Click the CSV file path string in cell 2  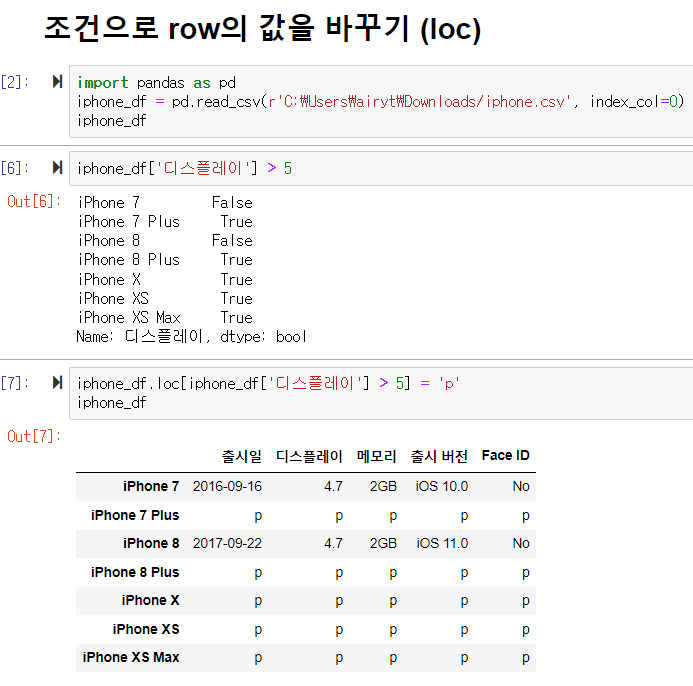point(419,102)
